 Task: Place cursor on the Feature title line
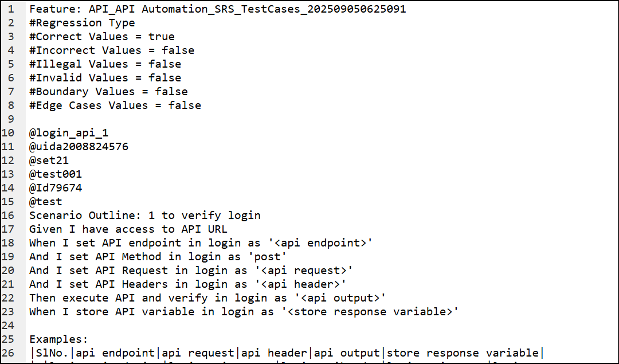pyautogui.click(x=218, y=9)
